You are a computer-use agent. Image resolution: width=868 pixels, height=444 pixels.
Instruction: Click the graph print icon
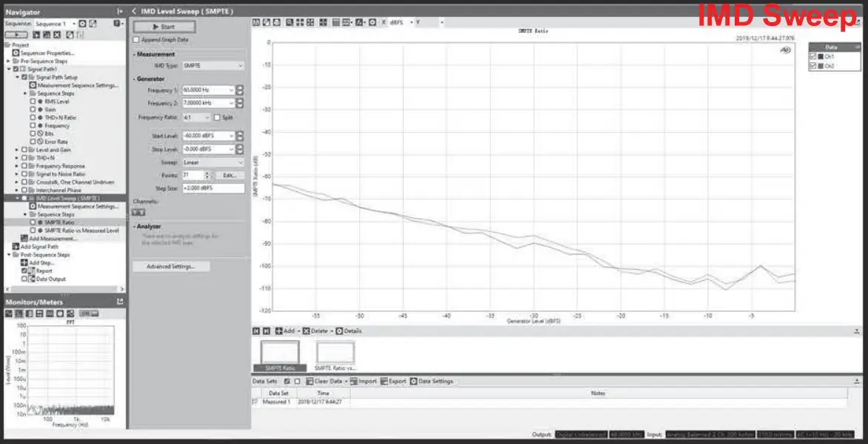[x=276, y=23]
